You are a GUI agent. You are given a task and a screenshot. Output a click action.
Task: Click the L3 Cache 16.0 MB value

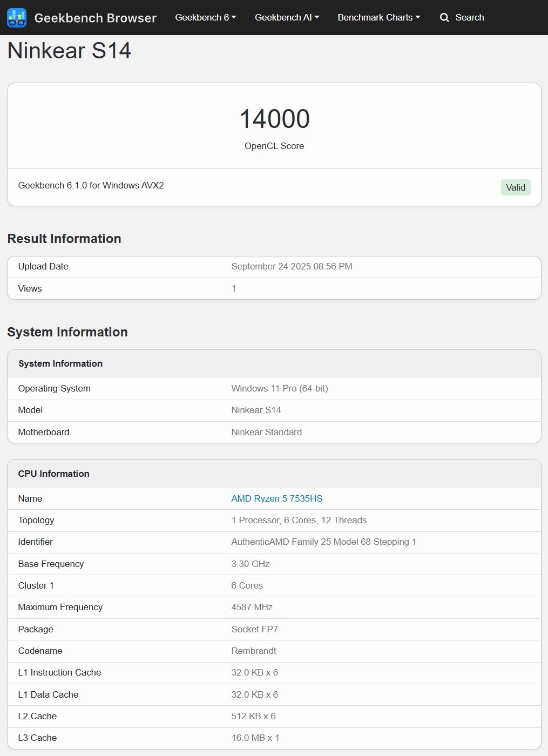point(255,738)
